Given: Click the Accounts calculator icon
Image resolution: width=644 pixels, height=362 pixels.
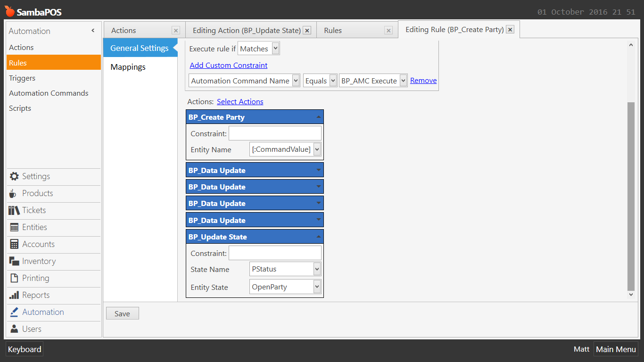Looking at the screenshot, I should (14, 244).
